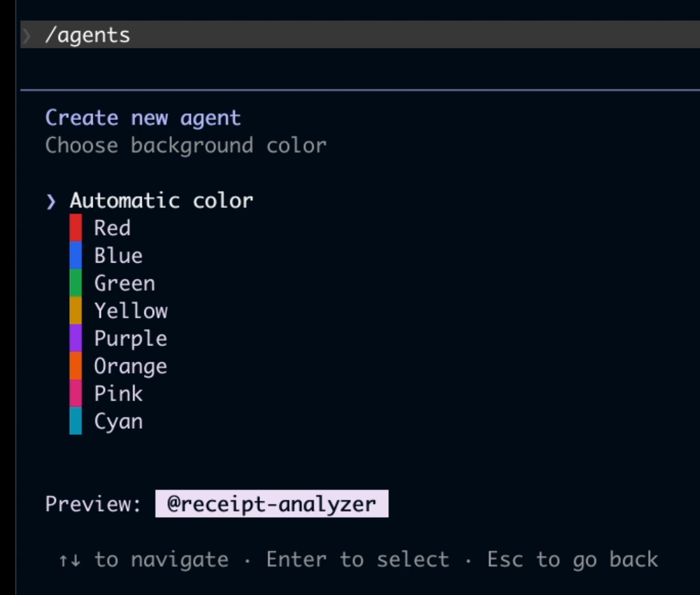The image size is (700, 595).
Task: Click the 'Preview:' label
Action: click(x=94, y=503)
